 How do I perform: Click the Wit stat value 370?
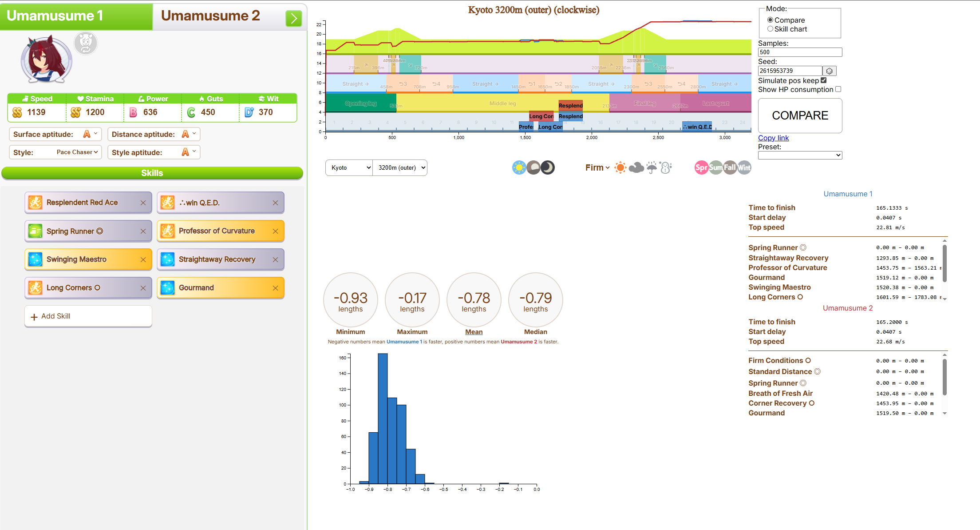[266, 112]
